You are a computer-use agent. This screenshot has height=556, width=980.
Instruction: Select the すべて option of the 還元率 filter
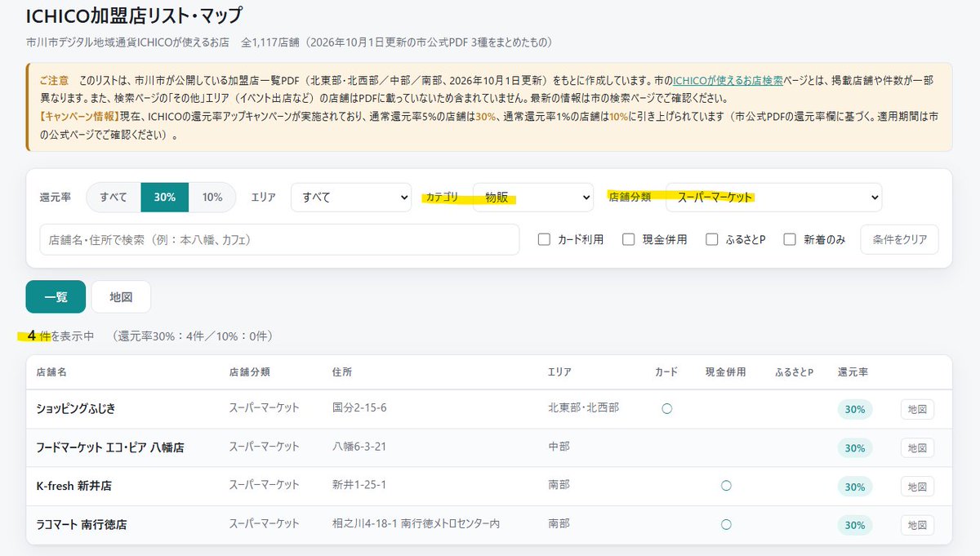(114, 197)
